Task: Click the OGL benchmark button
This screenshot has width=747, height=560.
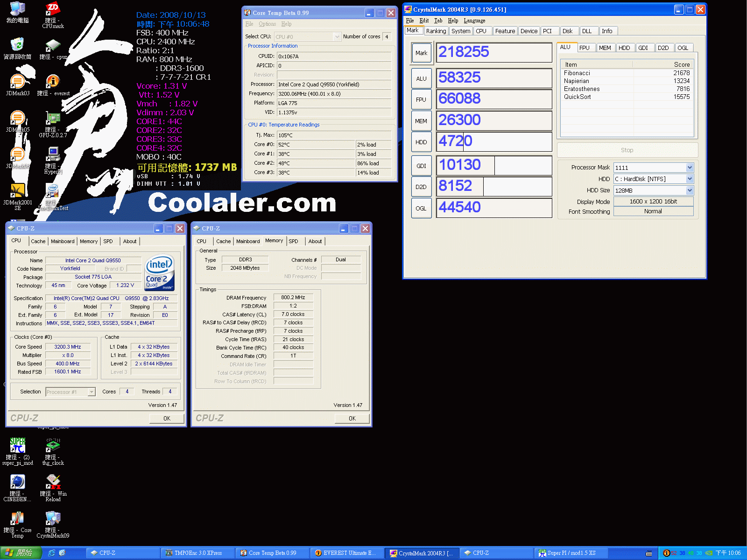Action: click(x=421, y=208)
